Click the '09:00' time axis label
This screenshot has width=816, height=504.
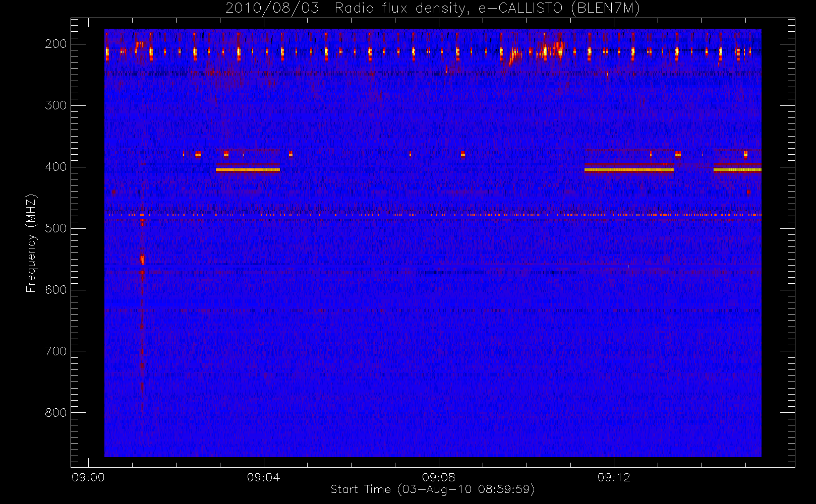coord(88,477)
